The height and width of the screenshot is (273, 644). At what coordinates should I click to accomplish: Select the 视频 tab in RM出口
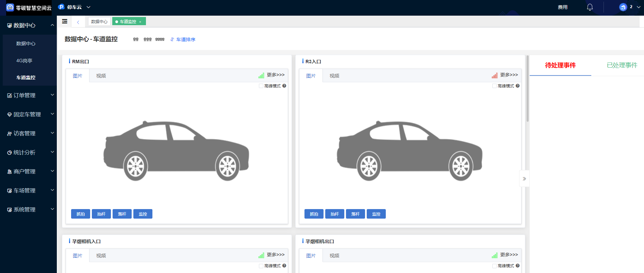(x=101, y=75)
